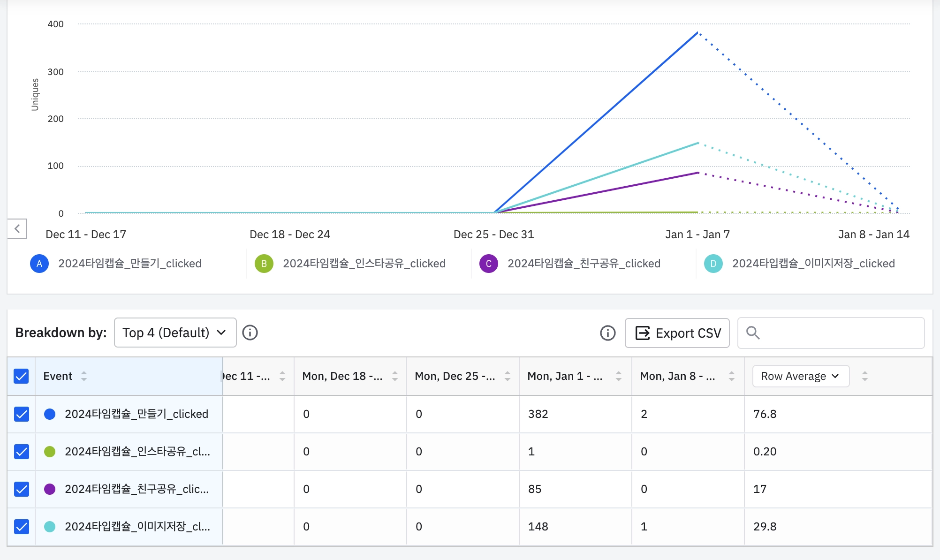Click the Mon, Jan 8 column header
940x560 pixels.
[x=677, y=376]
